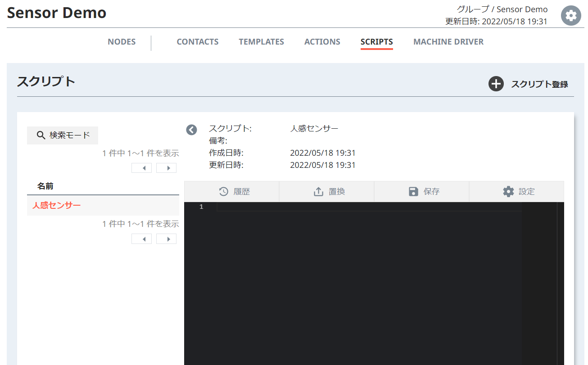588x365 pixels.
Task: Click the previous-page arrow below the script list
Action: pos(141,239)
